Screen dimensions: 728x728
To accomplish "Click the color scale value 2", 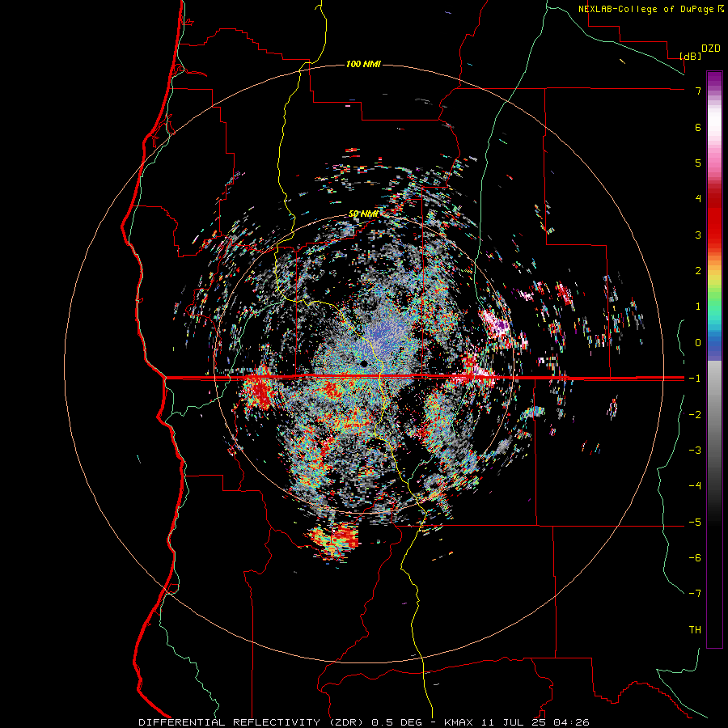I will tap(698, 271).
